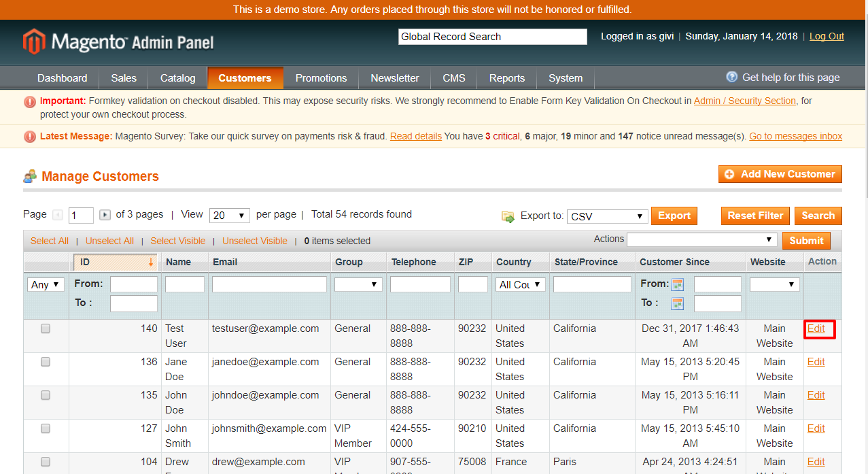Click Select All link
Viewport: 868px width, 474px height.
[50, 241]
